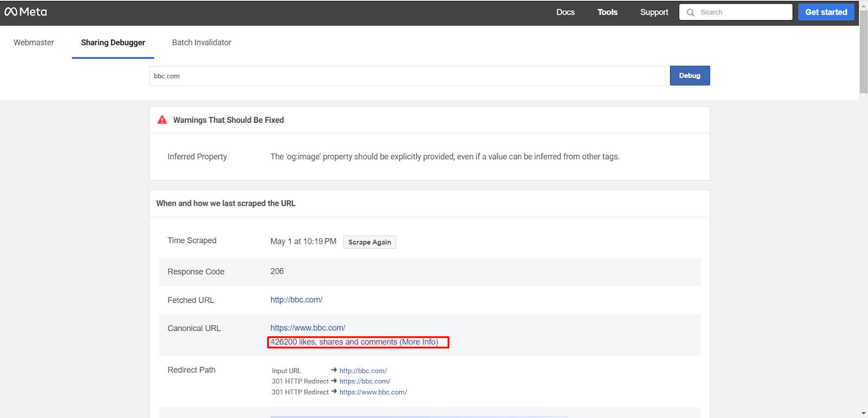The image size is (868, 418).
Task: Click the Meta logo
Action: 25,12
